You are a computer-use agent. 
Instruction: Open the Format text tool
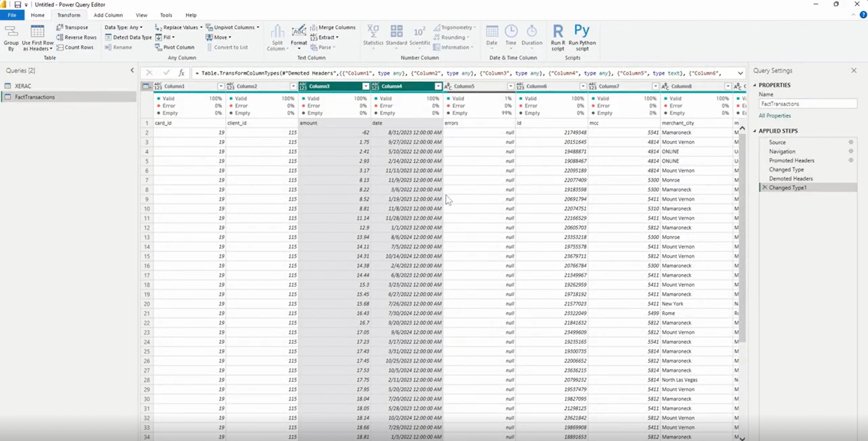pyautogui.click(x=299, y=38)
